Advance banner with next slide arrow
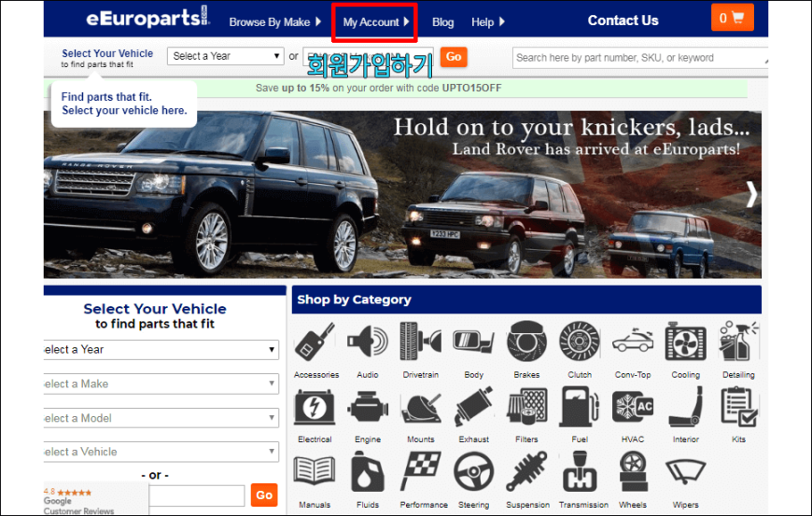Image resolution: width=812 pixels, height=516 pixels. (x=752, y=195)
